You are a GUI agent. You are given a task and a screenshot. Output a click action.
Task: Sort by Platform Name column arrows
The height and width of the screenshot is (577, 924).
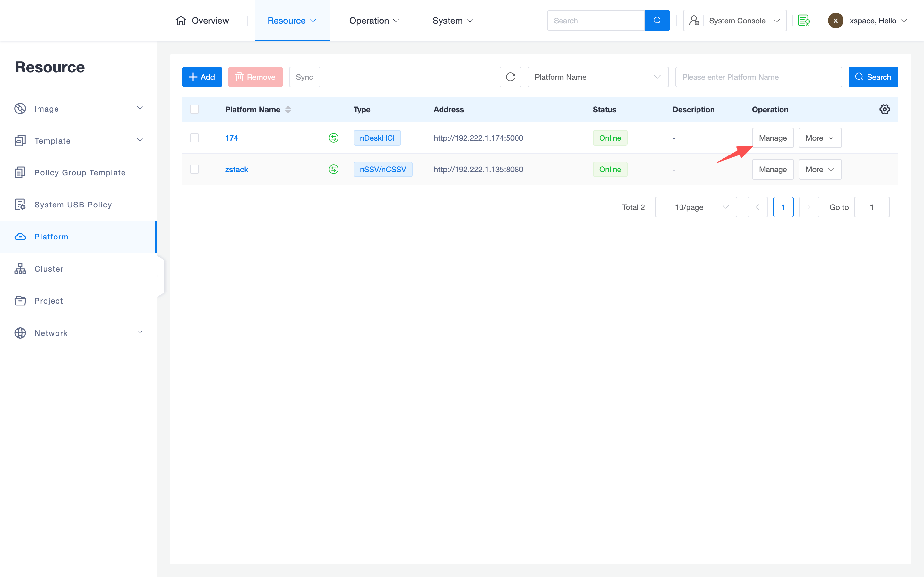288,110
